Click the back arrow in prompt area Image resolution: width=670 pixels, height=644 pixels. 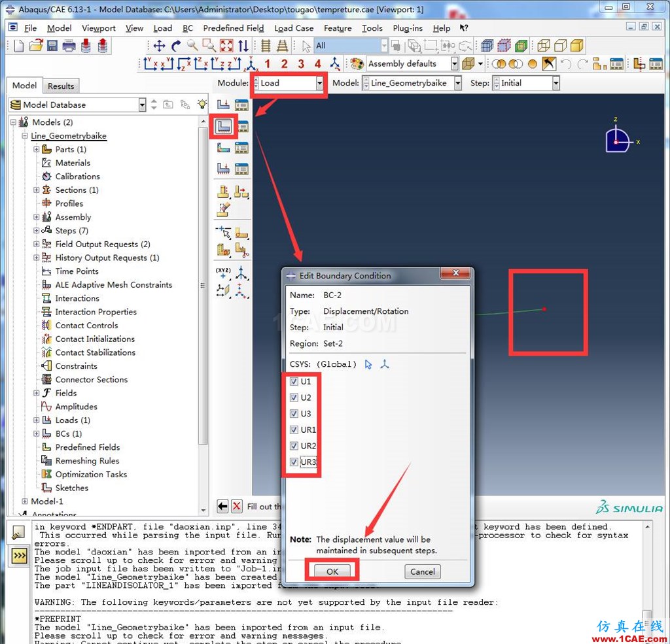click(x=222, y=507)
